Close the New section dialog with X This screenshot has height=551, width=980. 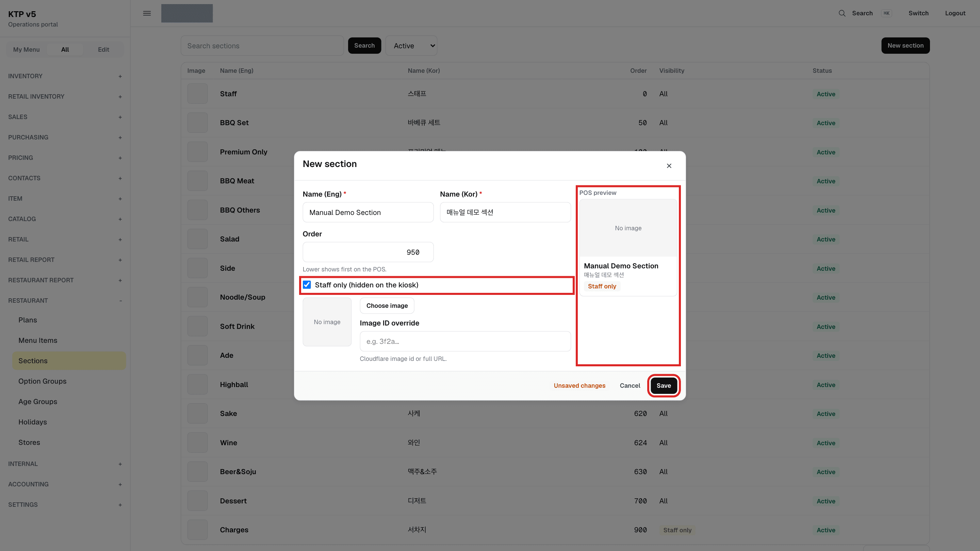tap(669, 166)
